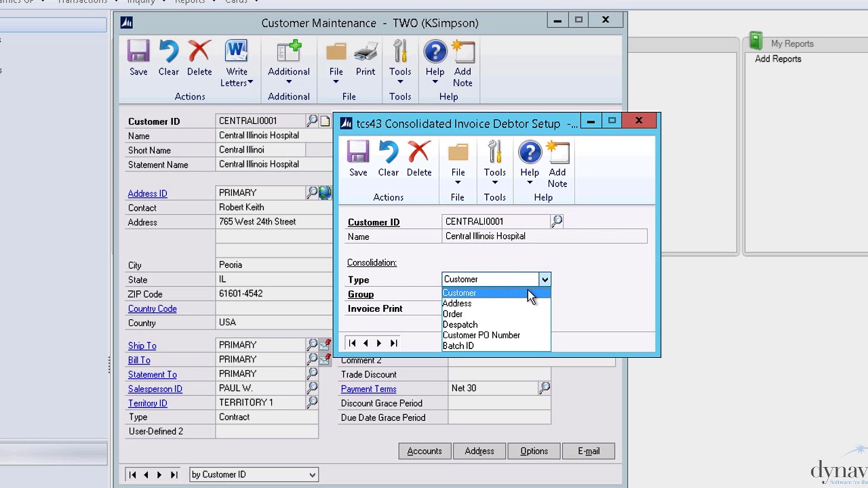The width and height of the screenshot is (868, 488).
Task: Delete in Consolidated Invoice Debtor Setup
Action: 419,159
